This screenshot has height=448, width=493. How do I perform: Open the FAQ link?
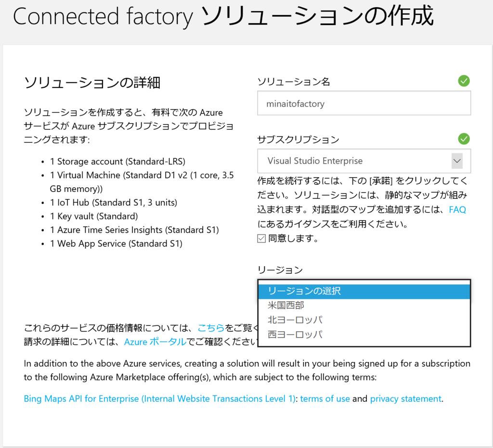pos(457,209)
